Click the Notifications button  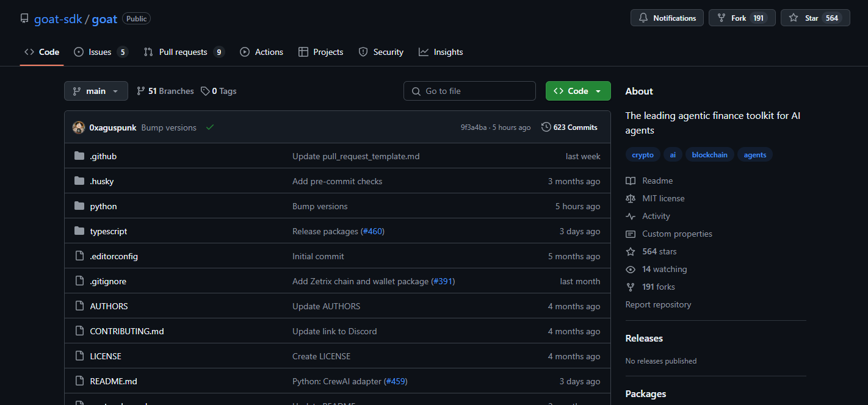pyautogui.click(x=667, y=18)
